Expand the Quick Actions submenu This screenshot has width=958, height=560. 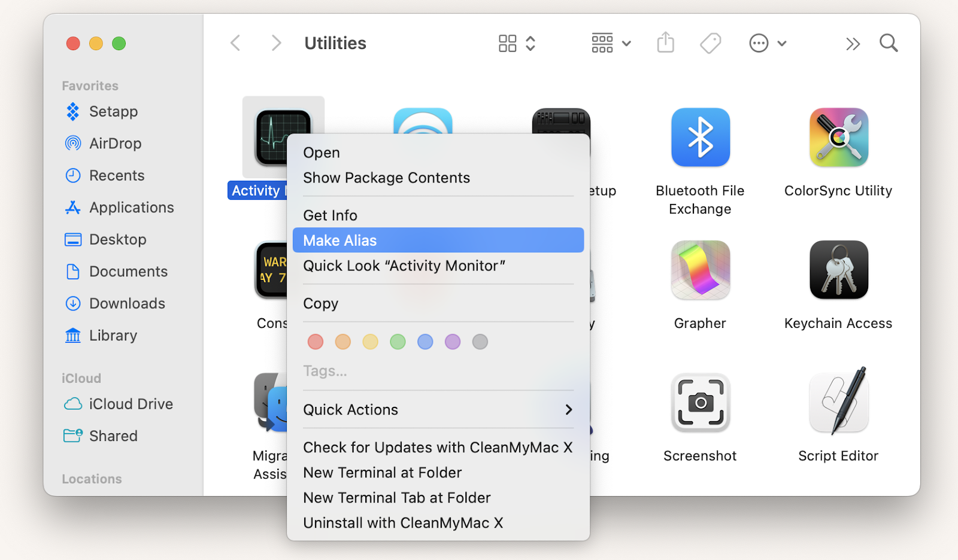438,410
